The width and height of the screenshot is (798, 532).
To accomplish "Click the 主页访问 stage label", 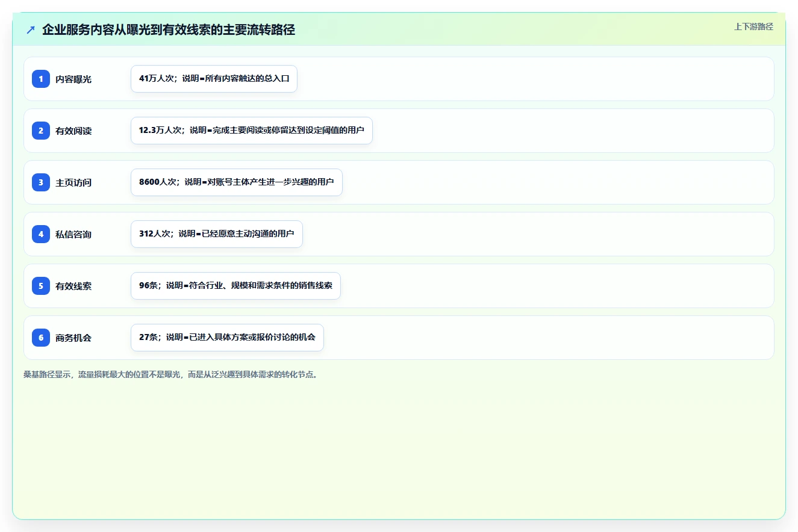I will tap(73, 182).
